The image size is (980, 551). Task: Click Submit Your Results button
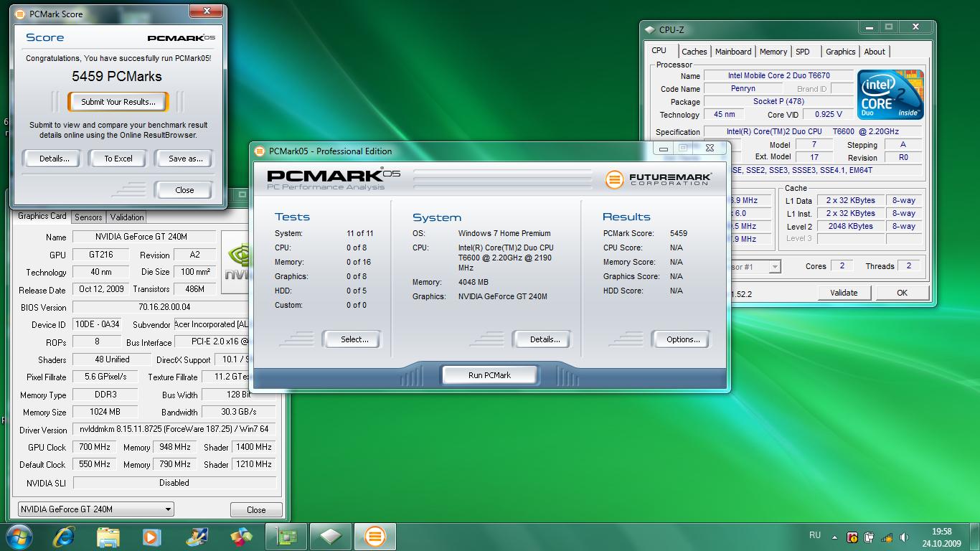[x=118, y=102]
